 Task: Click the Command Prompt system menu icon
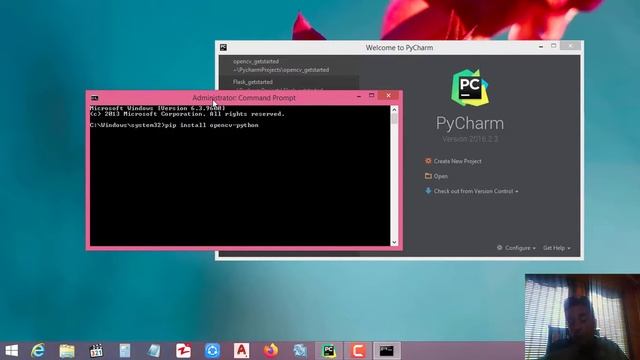tap(95, 98)
